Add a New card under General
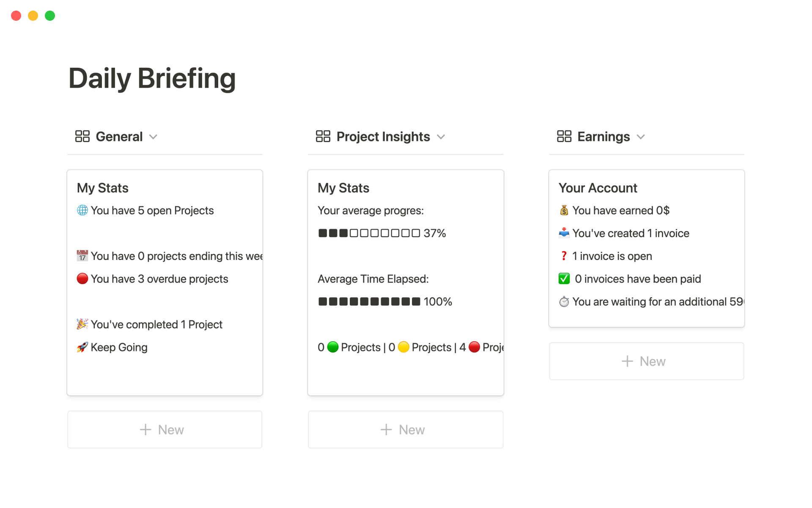The image size is (812, 508). pos(165,430)
